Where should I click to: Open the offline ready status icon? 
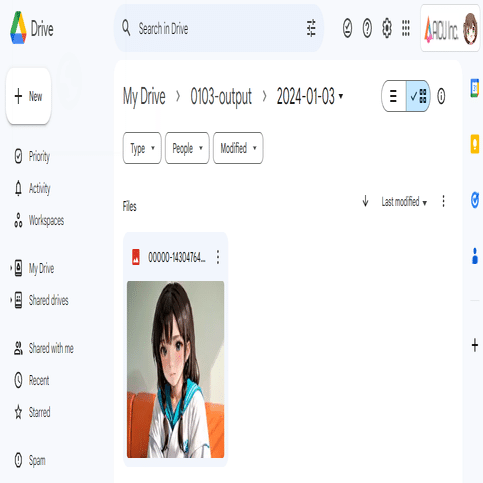pyautogui.click(x=347, y=28)
